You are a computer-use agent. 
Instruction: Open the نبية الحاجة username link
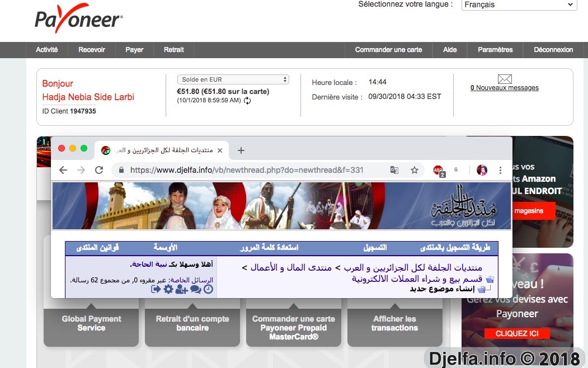tap(149, 265)
